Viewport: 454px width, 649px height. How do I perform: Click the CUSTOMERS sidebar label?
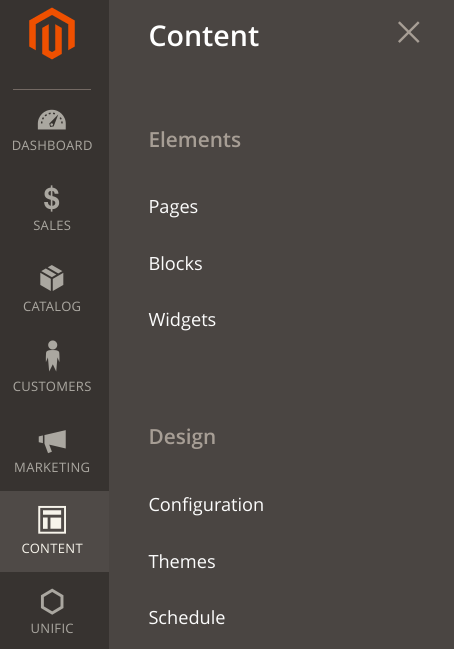click(52, 387)
